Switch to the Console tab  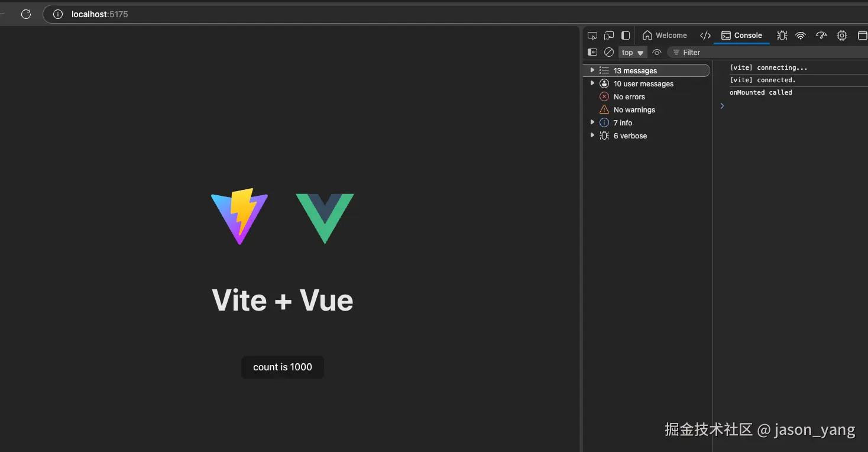click(741, 35)
